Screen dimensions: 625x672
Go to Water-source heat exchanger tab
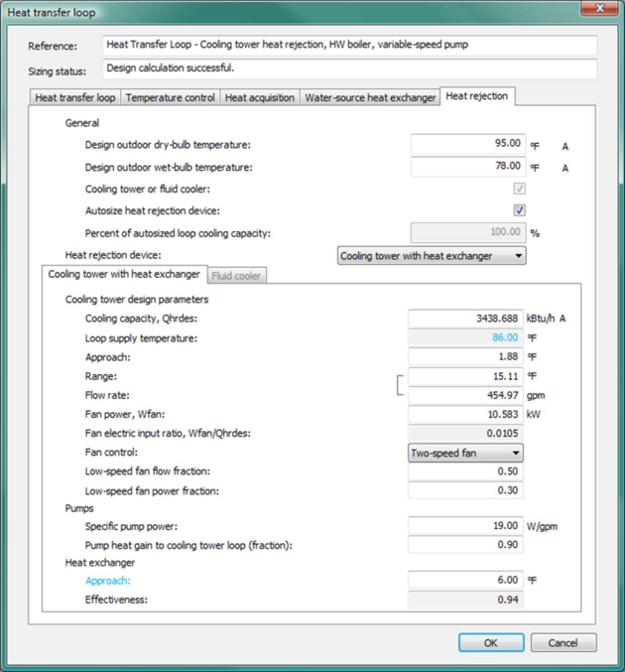[370, 97]
